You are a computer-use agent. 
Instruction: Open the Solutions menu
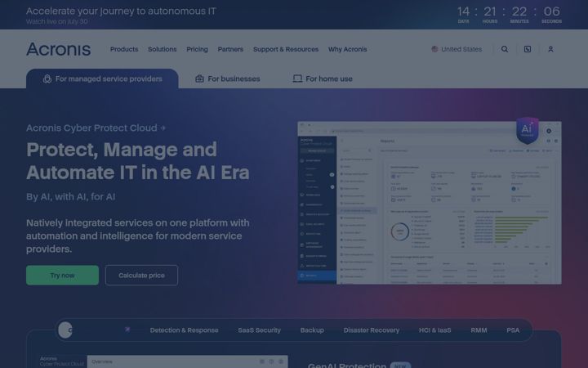(162, 49)
